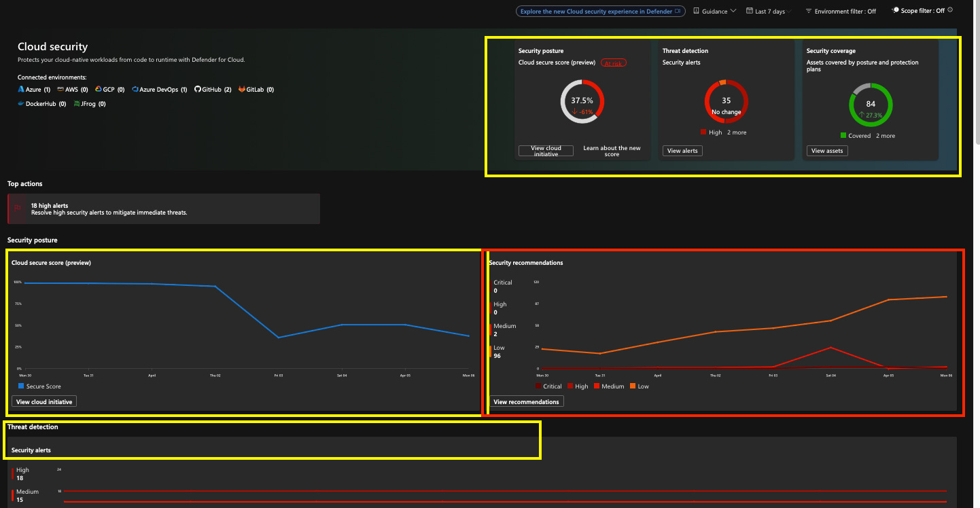The width and height of the screenshot is (980, 508).
Task: Click the 84 assets coverage donut chart
Action: click(871, 105)
